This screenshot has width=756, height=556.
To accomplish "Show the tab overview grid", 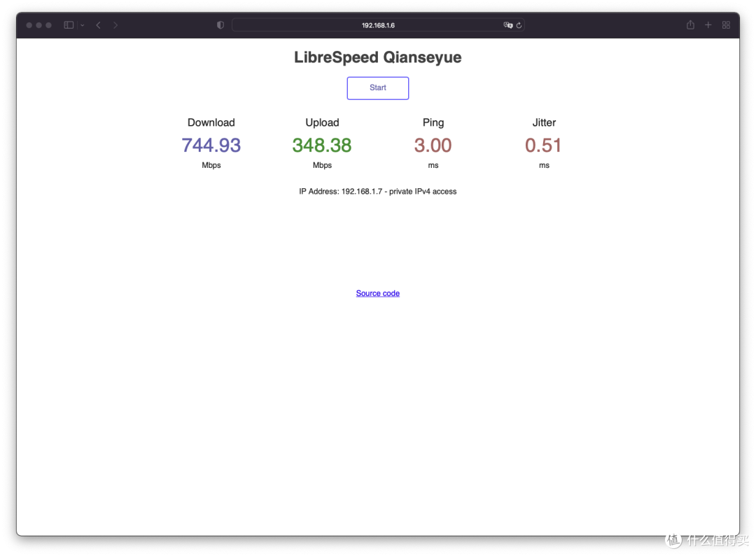I will coord(726,25).
